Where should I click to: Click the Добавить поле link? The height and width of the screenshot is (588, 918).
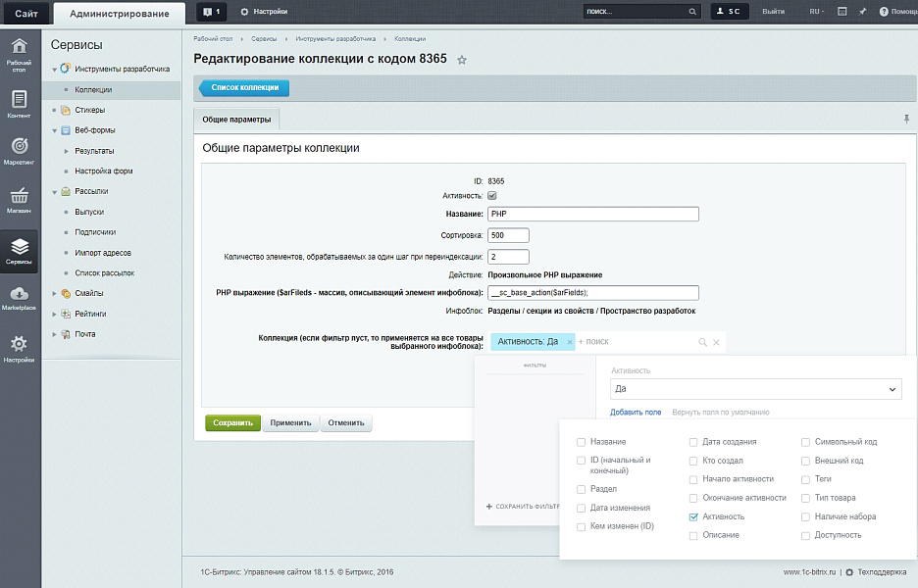(636, 413)
